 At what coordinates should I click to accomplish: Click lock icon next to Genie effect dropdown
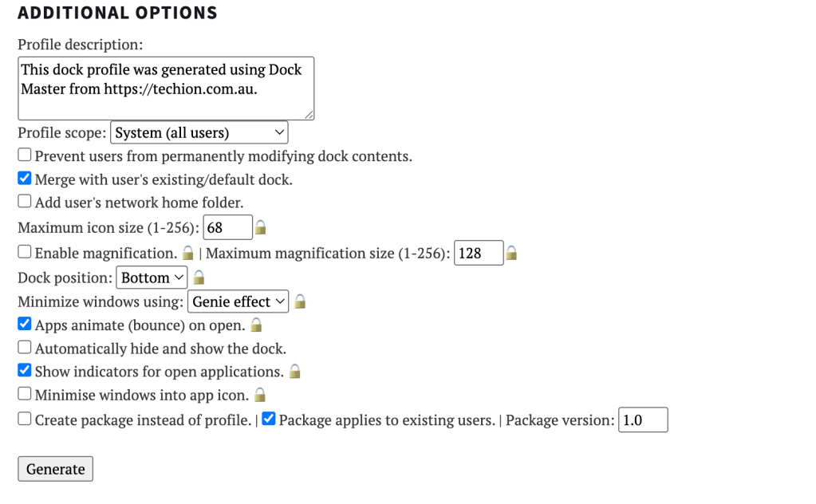(x=300, y=301)
